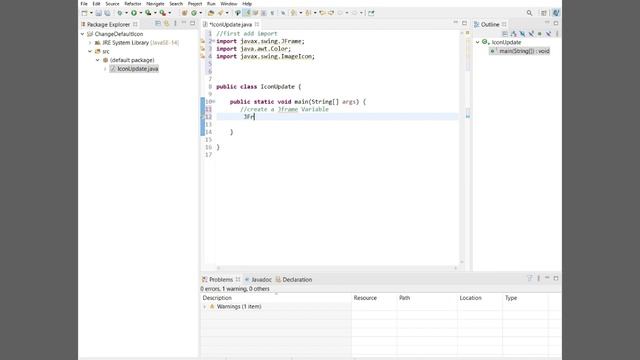This screenshot has height=360, width=640.
Task: Open the File menu
Action: point(84,4)
